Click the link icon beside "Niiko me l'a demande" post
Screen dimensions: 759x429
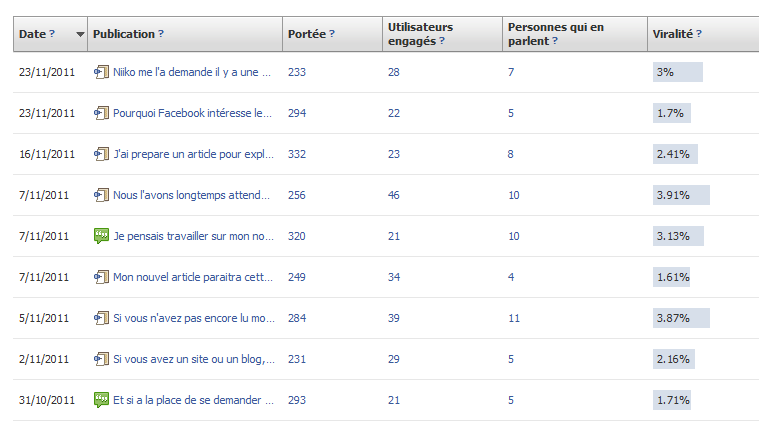point(100,72)
